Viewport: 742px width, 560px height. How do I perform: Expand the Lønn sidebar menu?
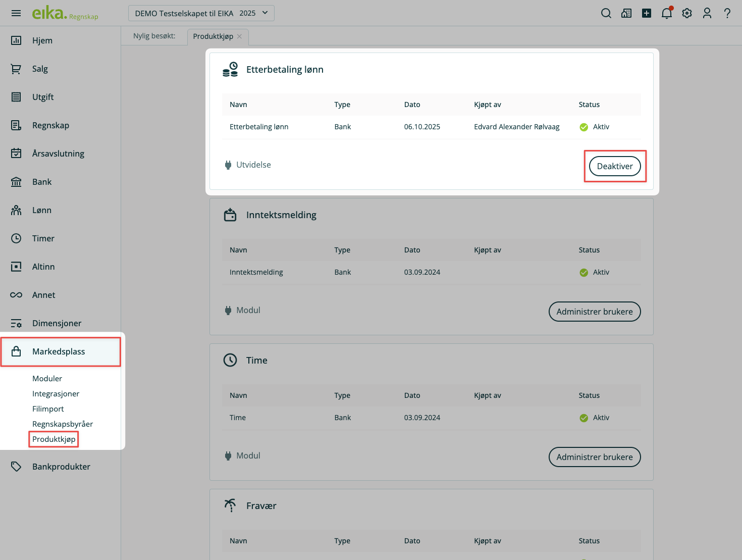(42, 210)
